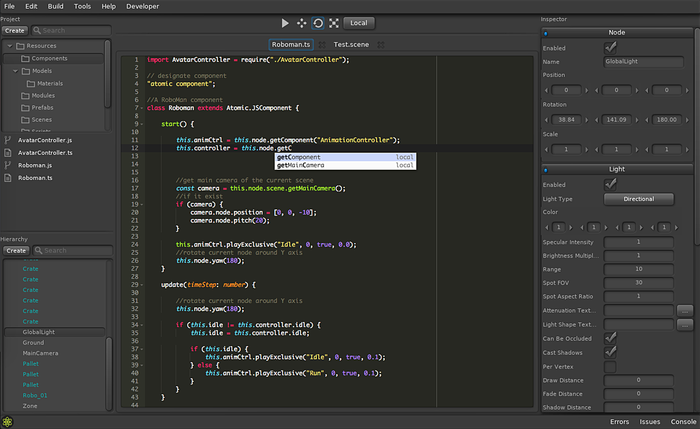
Task: Collapse the Resources folder in Project tree
Action: (x=9, y=46)
